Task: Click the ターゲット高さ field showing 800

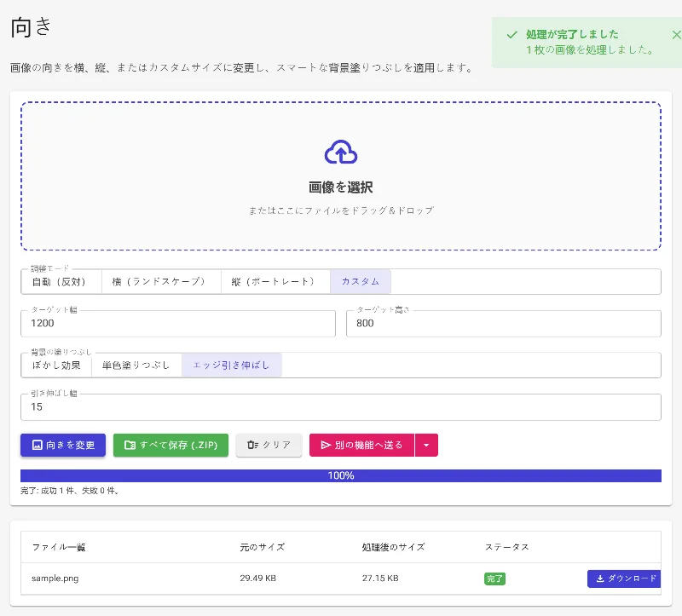Action: pos(504,324)
